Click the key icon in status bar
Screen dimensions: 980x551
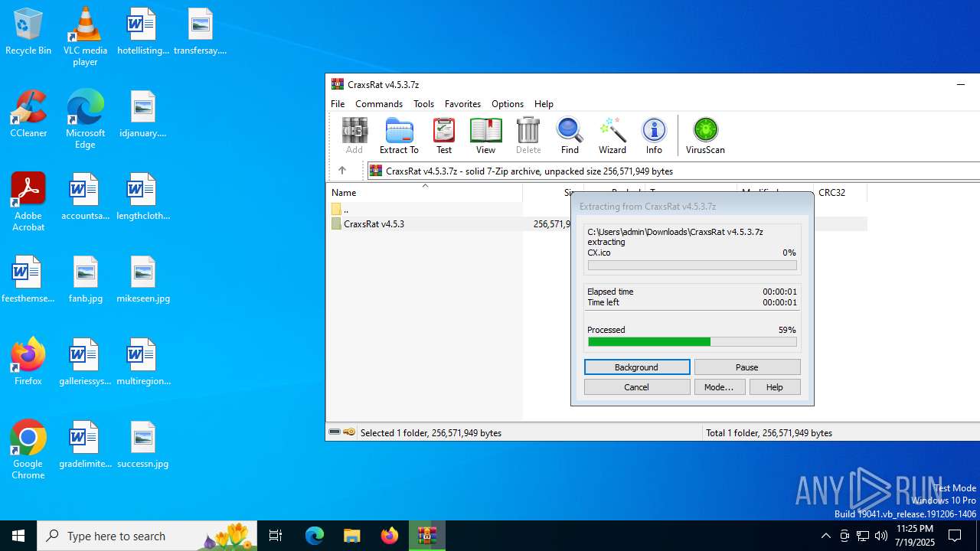click(x=349, y=432)
